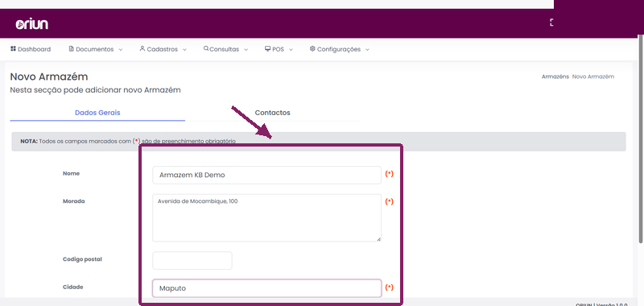The width and height of the screenshot is (644, 306).
Task: Click the Documentos file icon
Action: pyautogui.click(x=72, y=49)
